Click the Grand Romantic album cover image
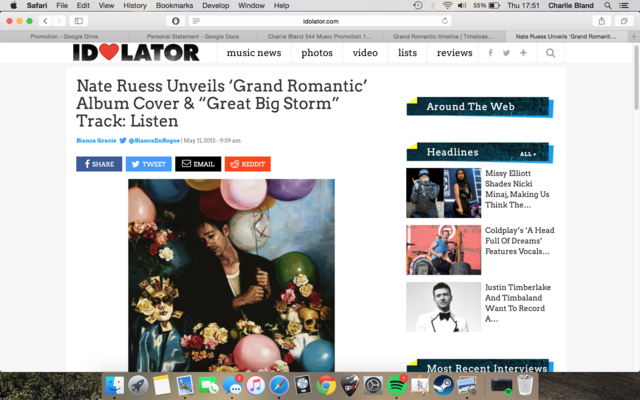The width and height of the screenshot is (640, 400). (231, 275)
